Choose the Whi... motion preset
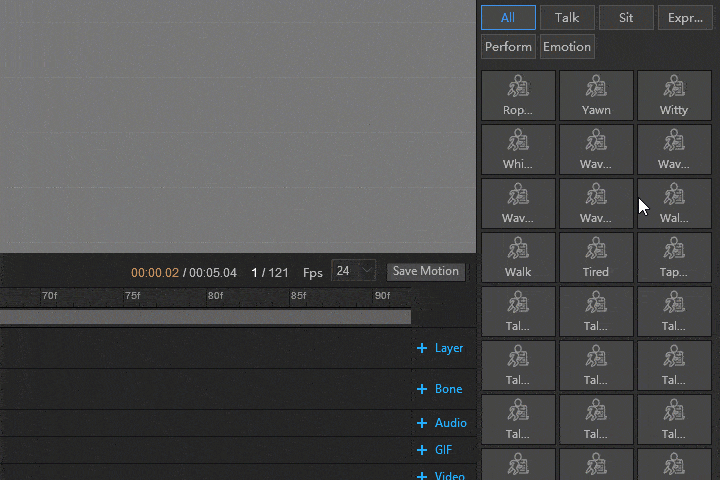 click(518, 149)
